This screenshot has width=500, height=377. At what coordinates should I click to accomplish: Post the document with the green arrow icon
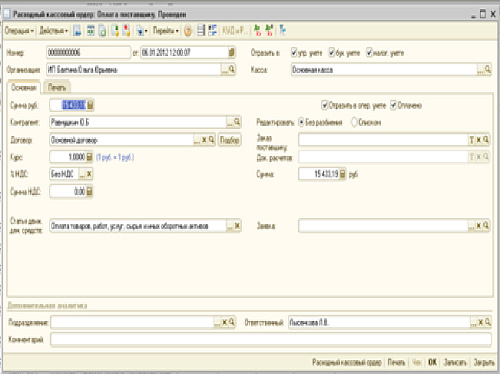tap(115, 31)
